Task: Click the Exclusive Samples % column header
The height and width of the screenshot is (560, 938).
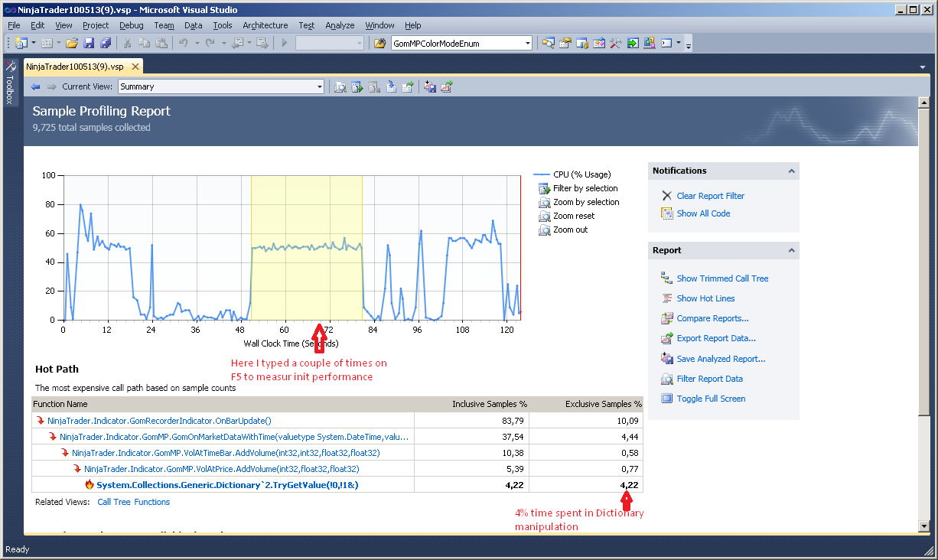Action: (x=586, y=404)
